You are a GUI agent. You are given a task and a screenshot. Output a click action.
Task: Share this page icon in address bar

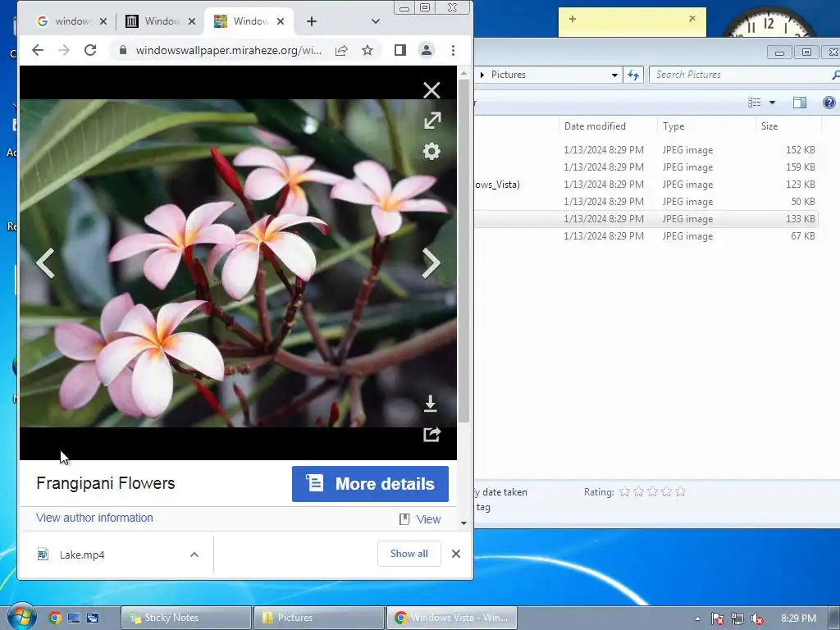tap(341, 50)
